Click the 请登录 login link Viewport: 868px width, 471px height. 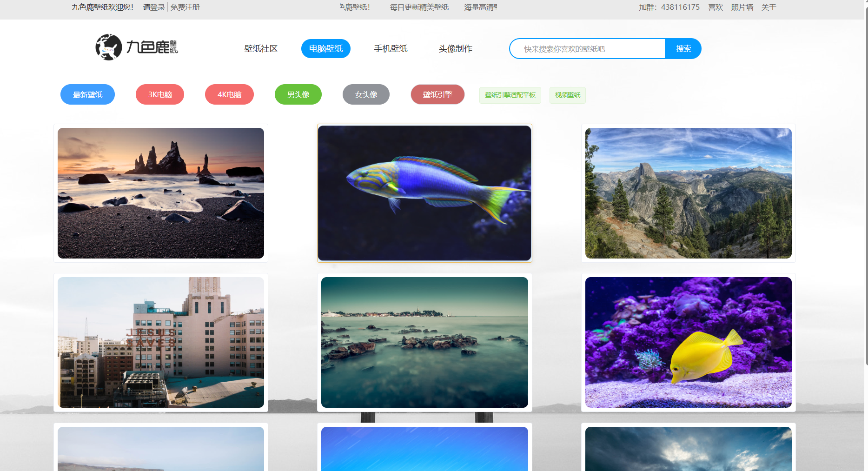point(154,7)
